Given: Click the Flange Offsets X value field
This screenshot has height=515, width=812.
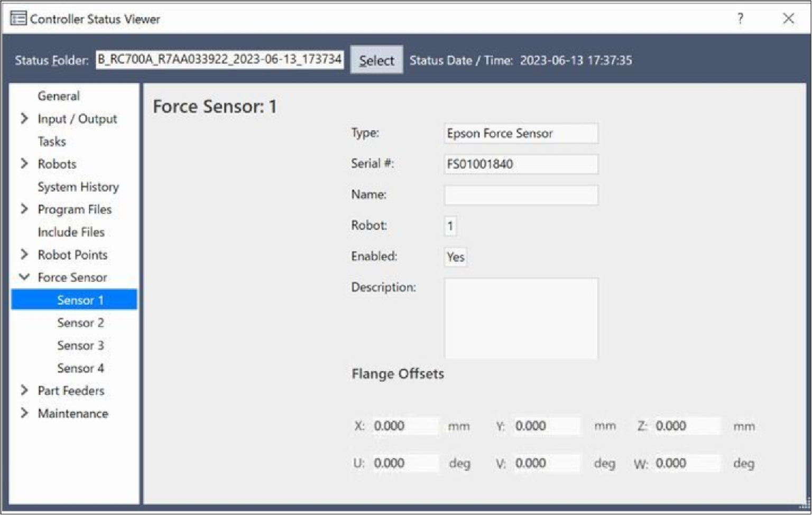Looking at the screenshot, I should [x=404, y=426].
